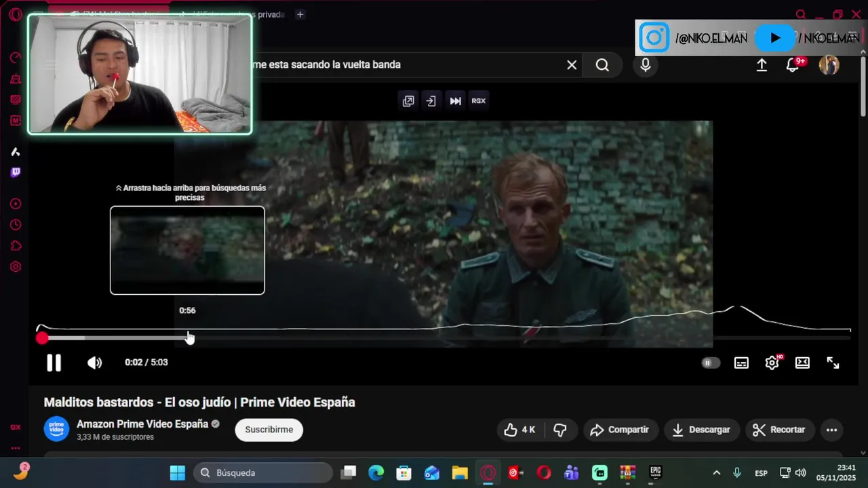Screen dimensions: 868x488
Task: Click the Suscribirme button
Action: pos(269,430)
